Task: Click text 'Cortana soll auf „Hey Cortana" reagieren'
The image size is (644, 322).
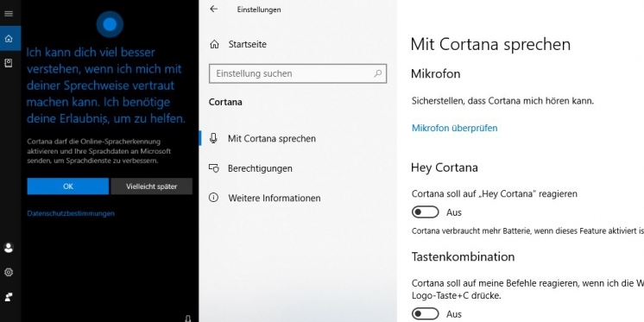Action: click(495, 193)
